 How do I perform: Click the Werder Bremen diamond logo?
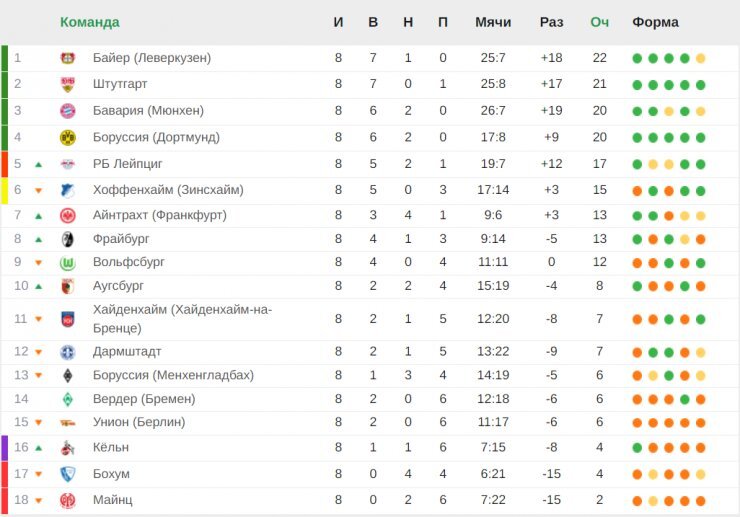coord(68,399)
